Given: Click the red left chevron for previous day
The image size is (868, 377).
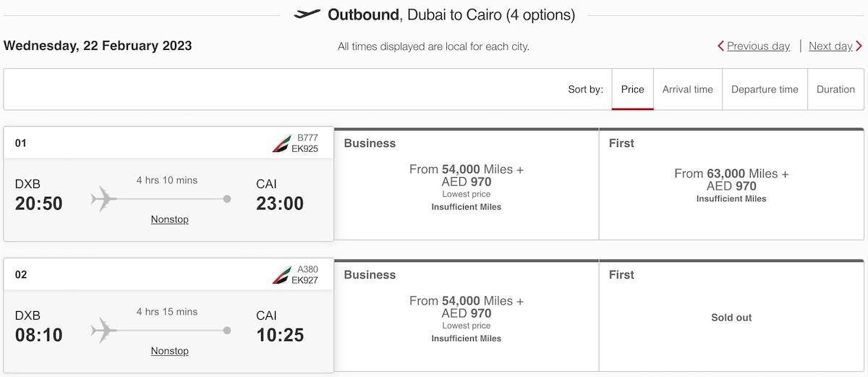Looking at the screenshot, I should (720, 46).
